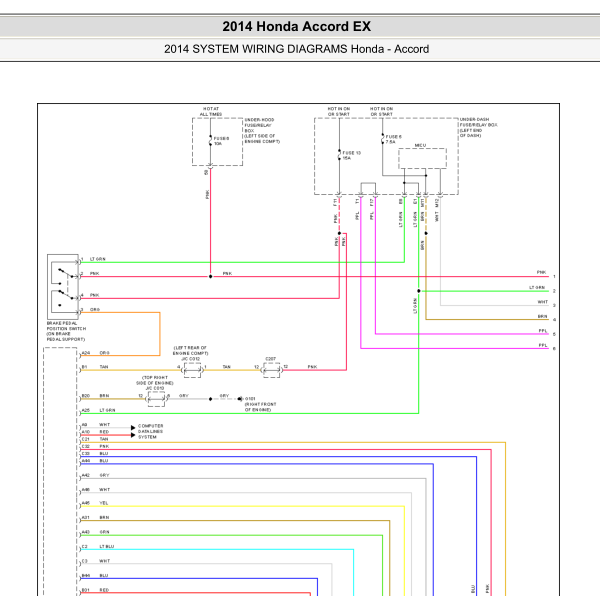Screen dimensions: 600x596
Task: Click the 'C32 PNK' connector label
Action: tap(95, 446)
